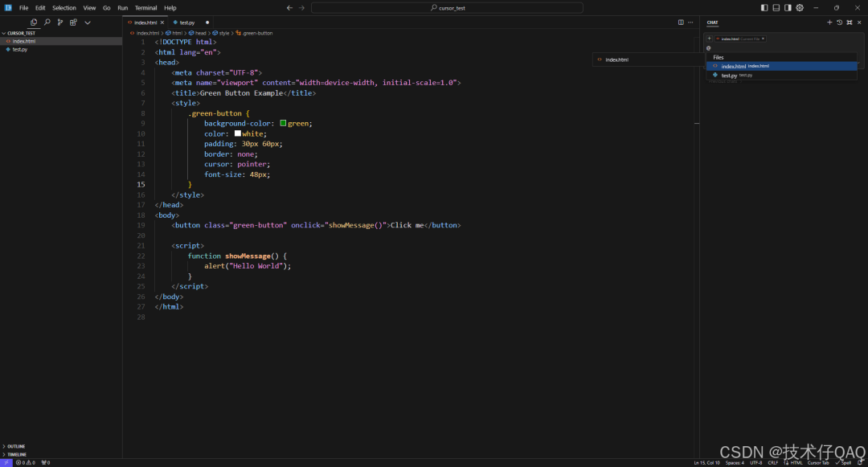Start a new chat with plus icon
Image resolution: width=868 pixels, height=467 pixels.
click(x=829, y=23)
